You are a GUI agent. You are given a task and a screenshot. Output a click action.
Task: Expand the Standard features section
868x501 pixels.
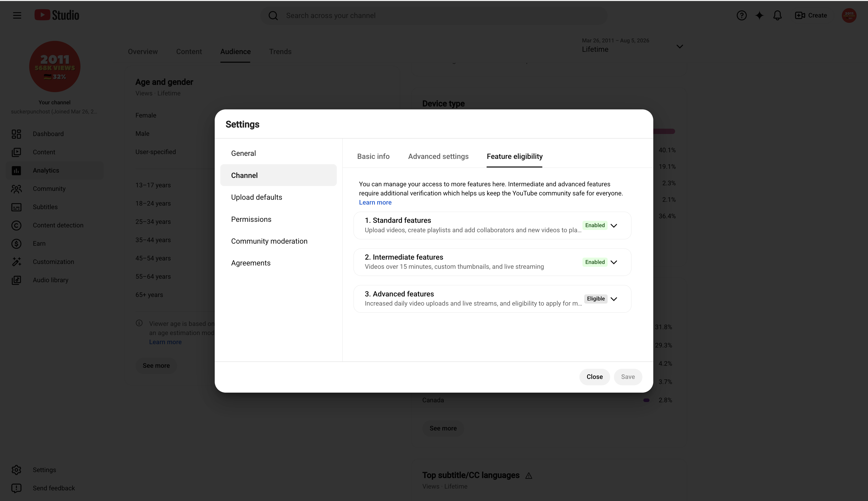click(x=614, y=225)
